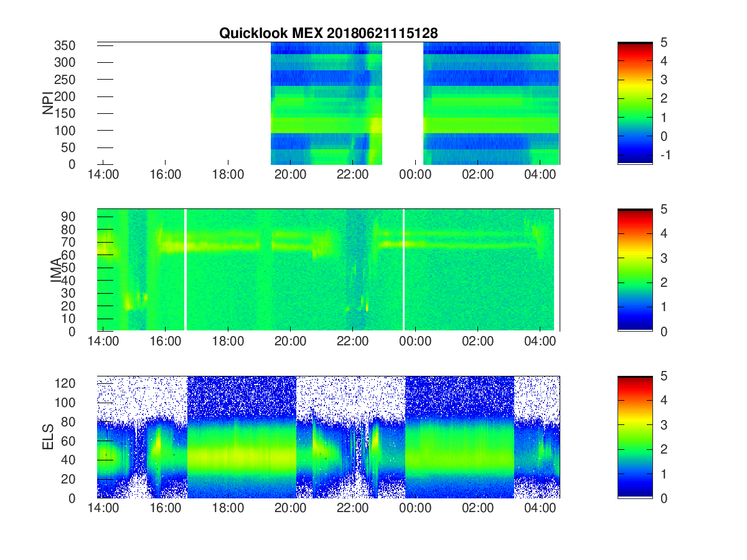Select the IMA y-axis label
The image size is (747, 560).
pos(56,270)
